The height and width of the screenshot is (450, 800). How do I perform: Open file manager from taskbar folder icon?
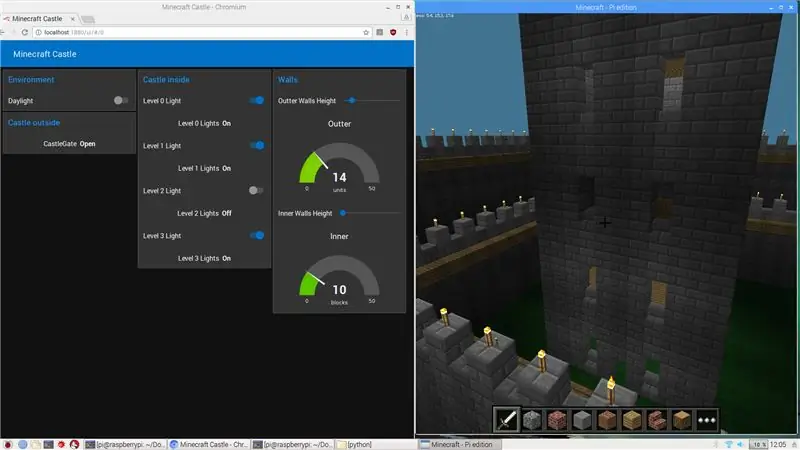[35, 444]
